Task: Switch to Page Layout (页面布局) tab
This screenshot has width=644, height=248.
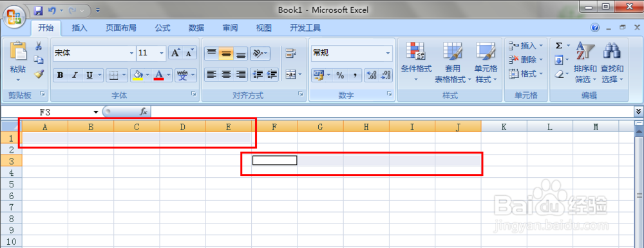Action: (121, 28)
